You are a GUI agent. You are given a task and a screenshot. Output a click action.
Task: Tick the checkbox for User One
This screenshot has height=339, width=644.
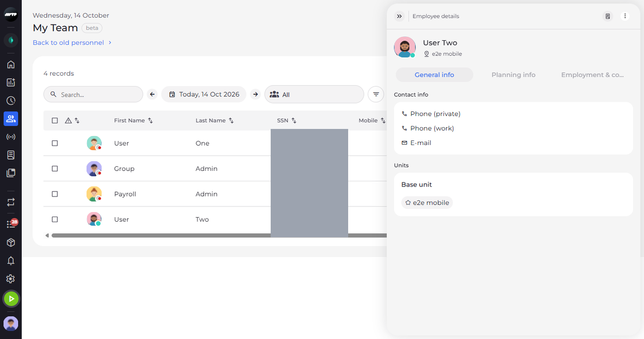click(55, 143)
